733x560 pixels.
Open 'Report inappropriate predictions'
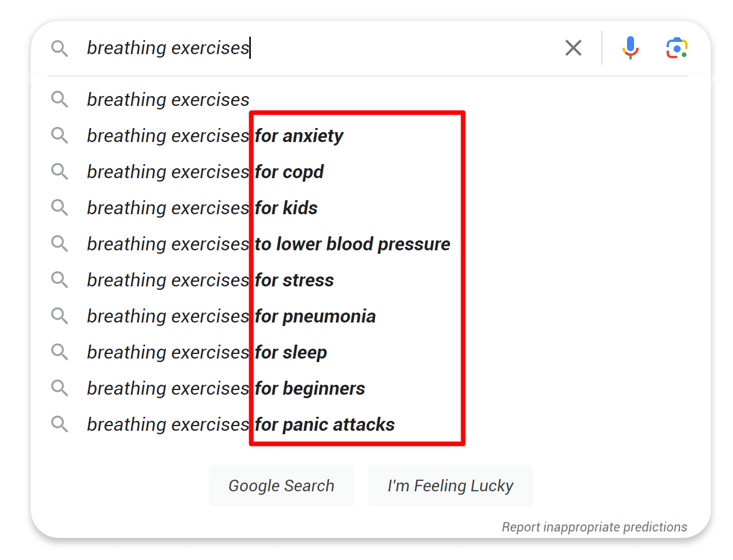click(594, 527)
